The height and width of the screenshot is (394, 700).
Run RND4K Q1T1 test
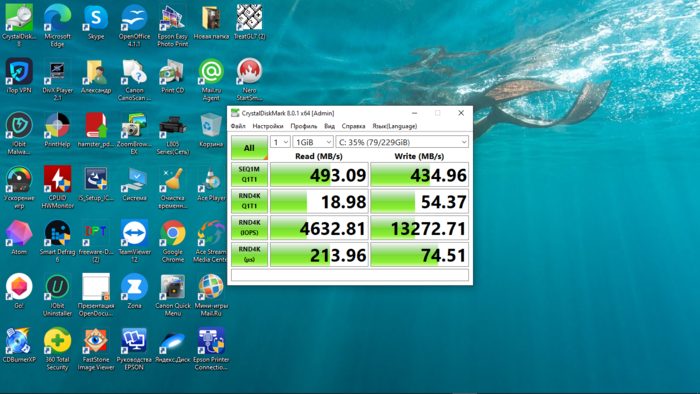coord(249,201)
